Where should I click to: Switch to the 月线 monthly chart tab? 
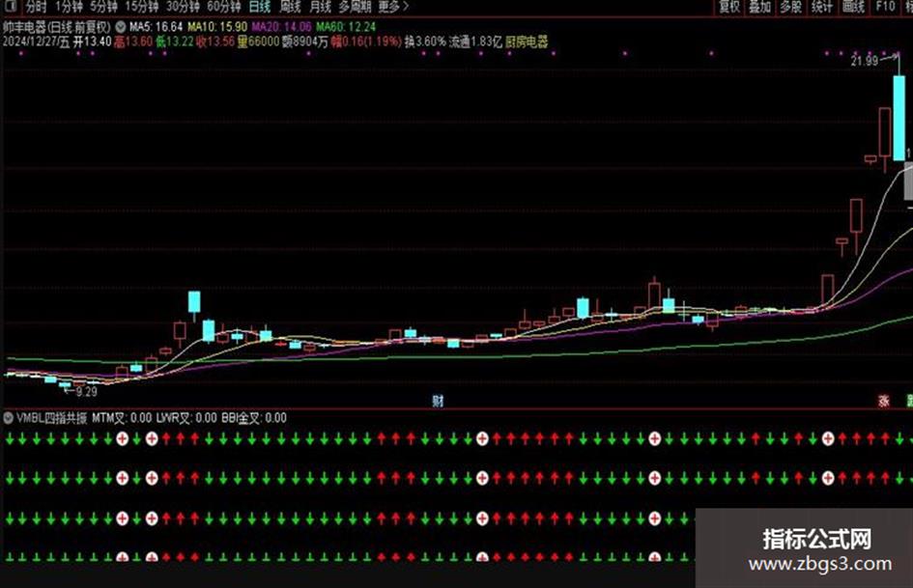point(320,7)
